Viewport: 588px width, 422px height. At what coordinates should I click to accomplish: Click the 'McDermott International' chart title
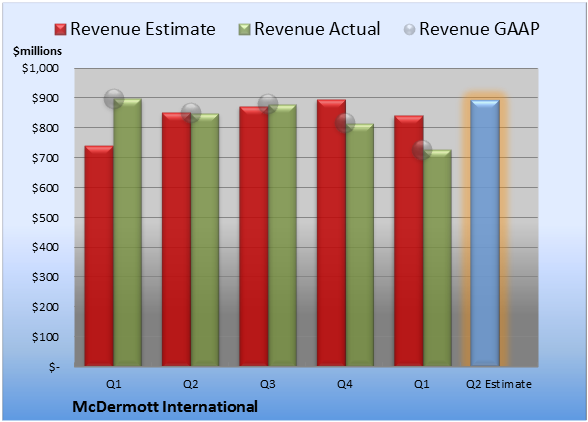point(165,407)
